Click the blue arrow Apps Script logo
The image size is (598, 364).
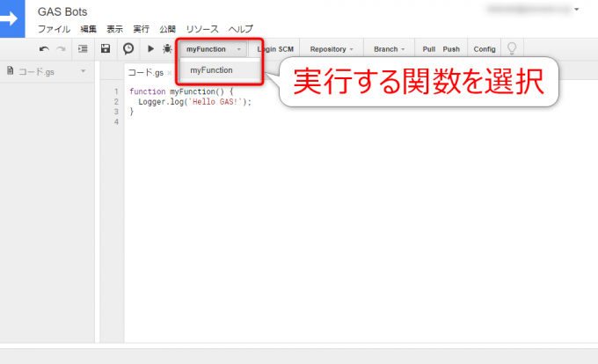[x=14, y=18]
